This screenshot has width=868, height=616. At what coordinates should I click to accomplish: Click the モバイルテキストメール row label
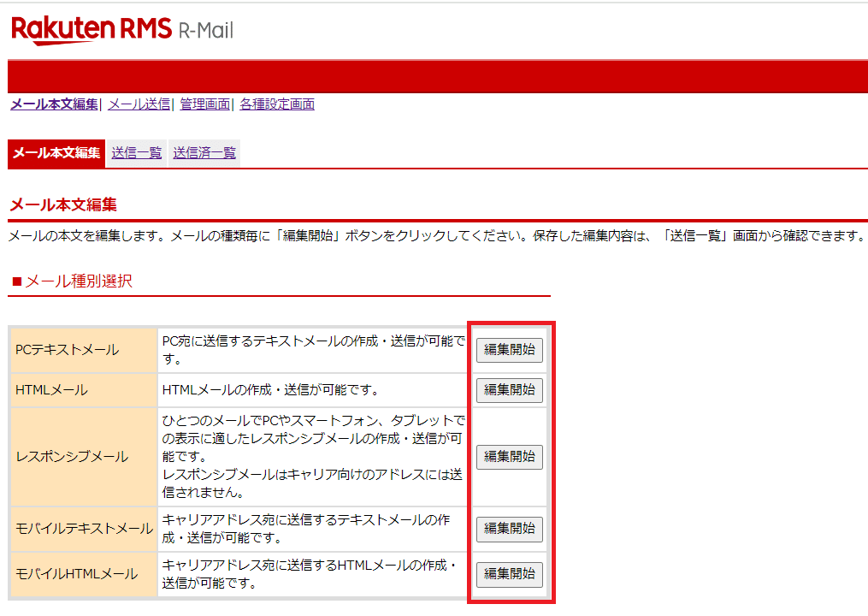(x=83, y=529)
